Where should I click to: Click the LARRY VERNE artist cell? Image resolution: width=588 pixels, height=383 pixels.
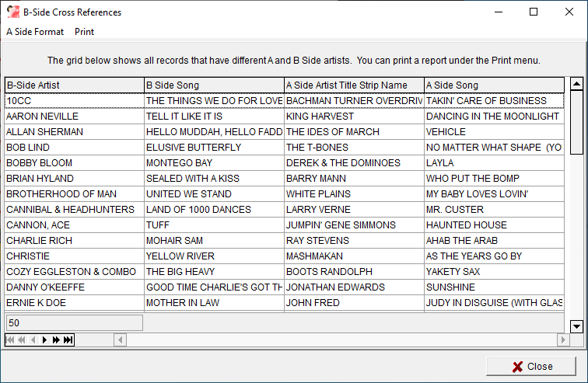pos(354,210)
